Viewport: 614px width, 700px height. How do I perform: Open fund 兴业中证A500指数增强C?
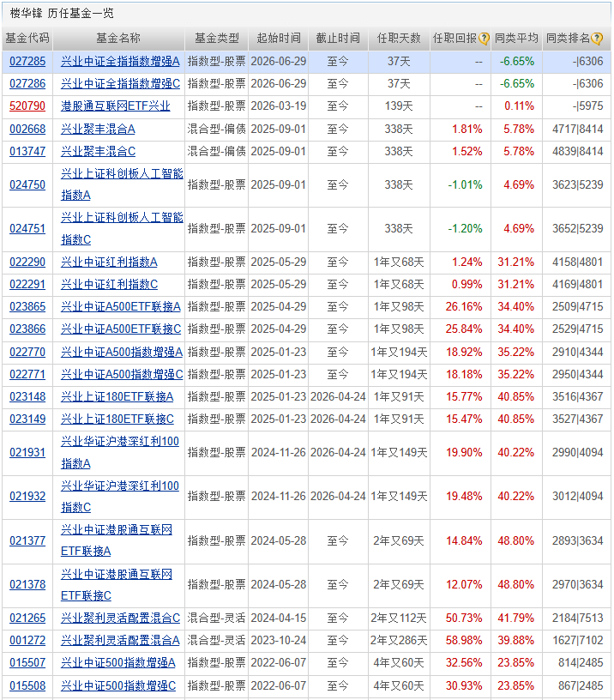click(x=122, y=375)
